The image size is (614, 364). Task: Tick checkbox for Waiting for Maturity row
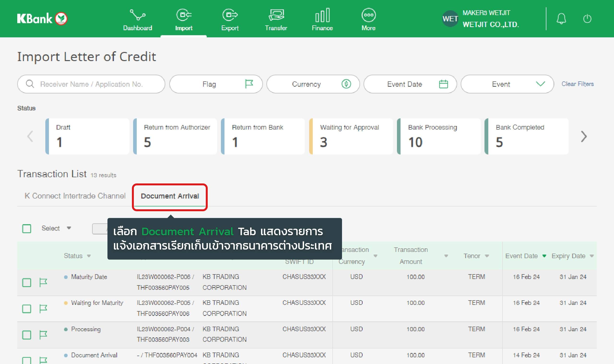(x=27, y=309)
